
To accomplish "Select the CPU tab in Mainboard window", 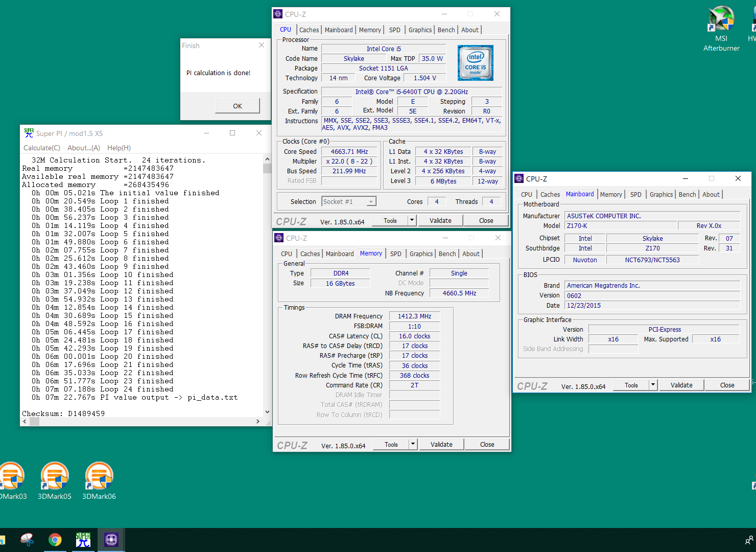I will click(527, 195).
